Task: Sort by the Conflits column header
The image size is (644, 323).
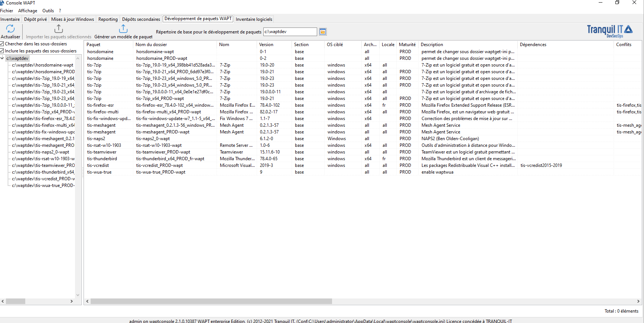Action: coord(628,45)
